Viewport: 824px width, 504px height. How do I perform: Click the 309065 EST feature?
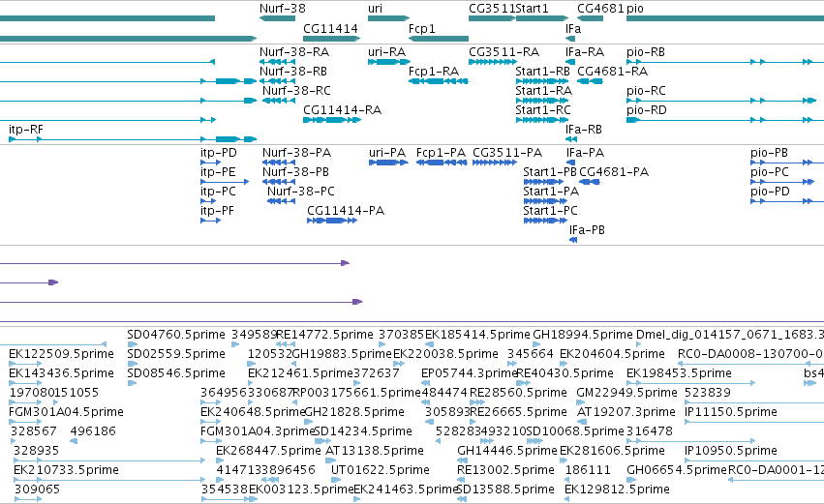tap(27, 499)
